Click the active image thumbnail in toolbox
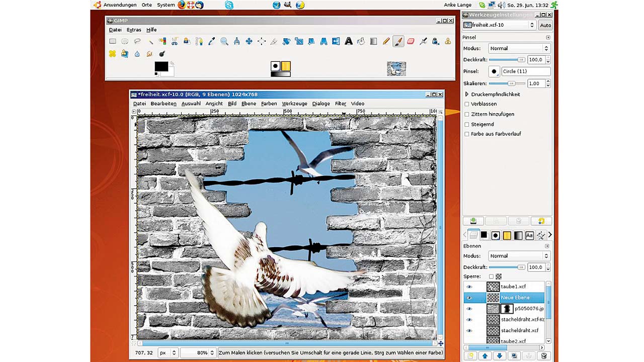This screenshot has width=644, height=362. click(x=396, y=68)
